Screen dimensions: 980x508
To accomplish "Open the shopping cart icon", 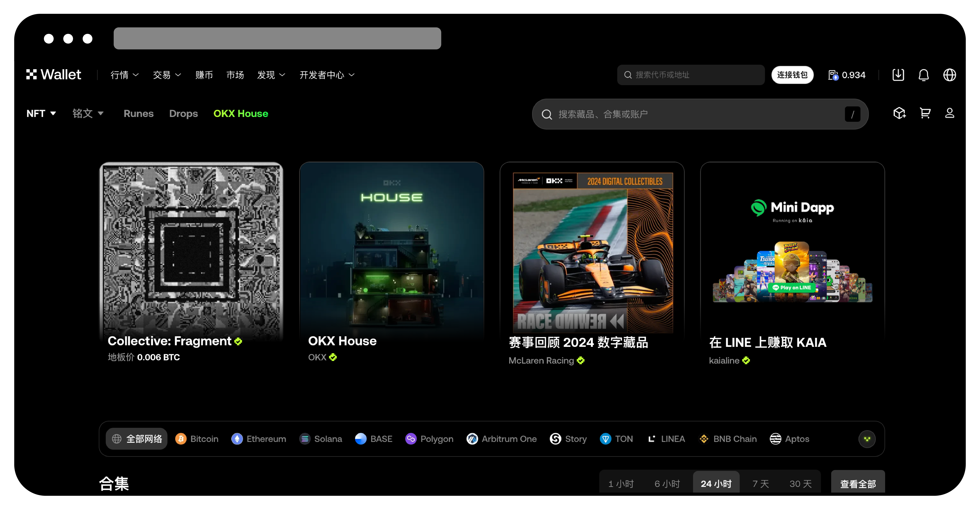I will click(925, 113).
